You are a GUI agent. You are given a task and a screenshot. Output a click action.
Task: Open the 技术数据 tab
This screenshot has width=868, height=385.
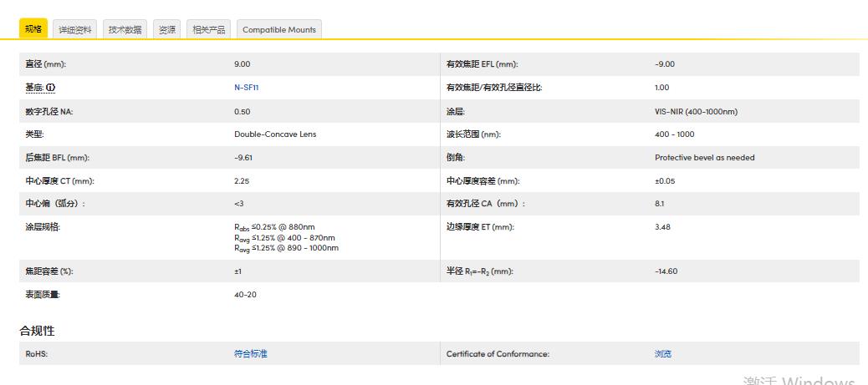pos(125,30)
